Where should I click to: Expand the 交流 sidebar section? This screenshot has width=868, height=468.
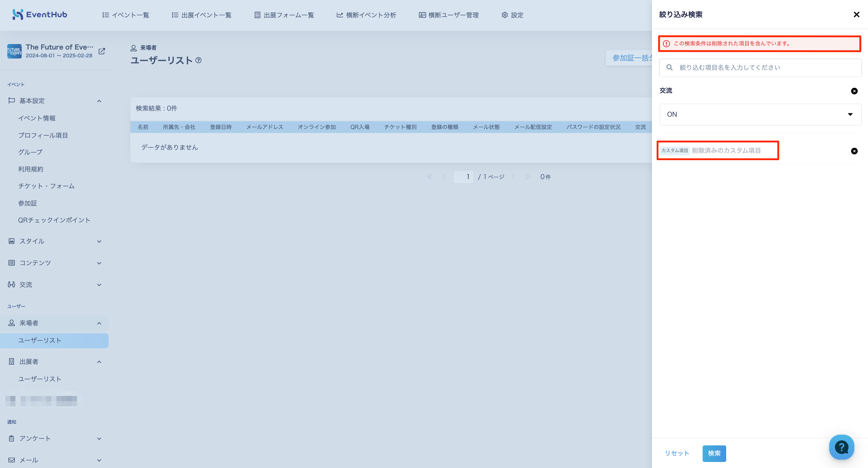pyautogui.click(x=99, y=285)
